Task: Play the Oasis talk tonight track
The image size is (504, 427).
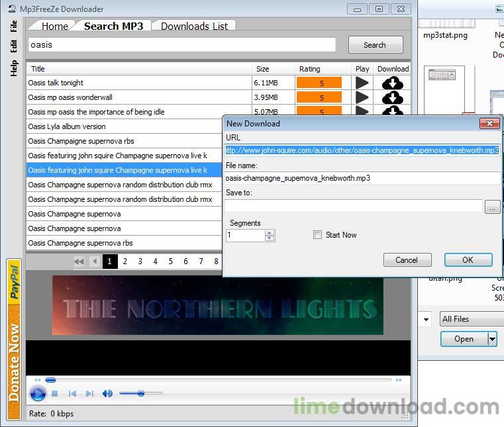Action: tap(362, 83)
